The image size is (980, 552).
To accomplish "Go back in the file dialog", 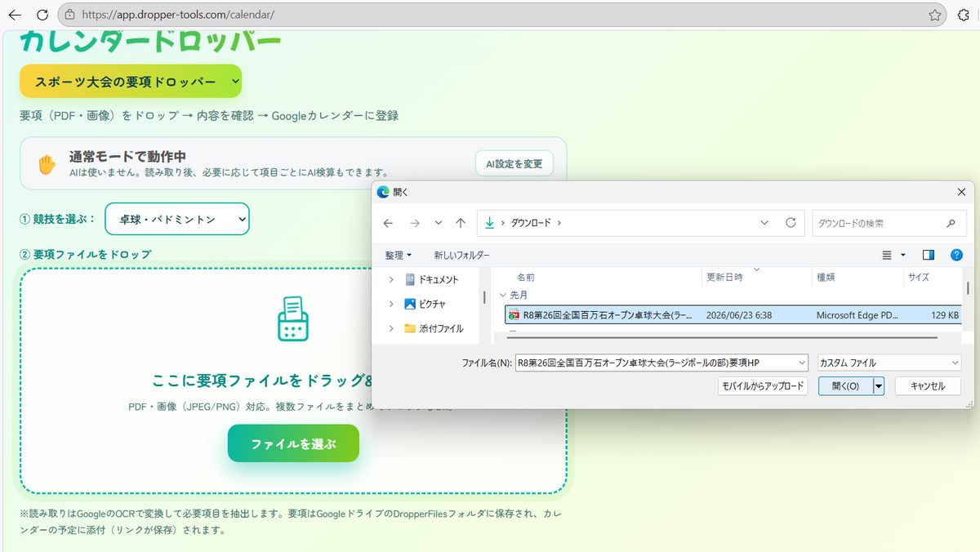I will (x=388, y=223).
